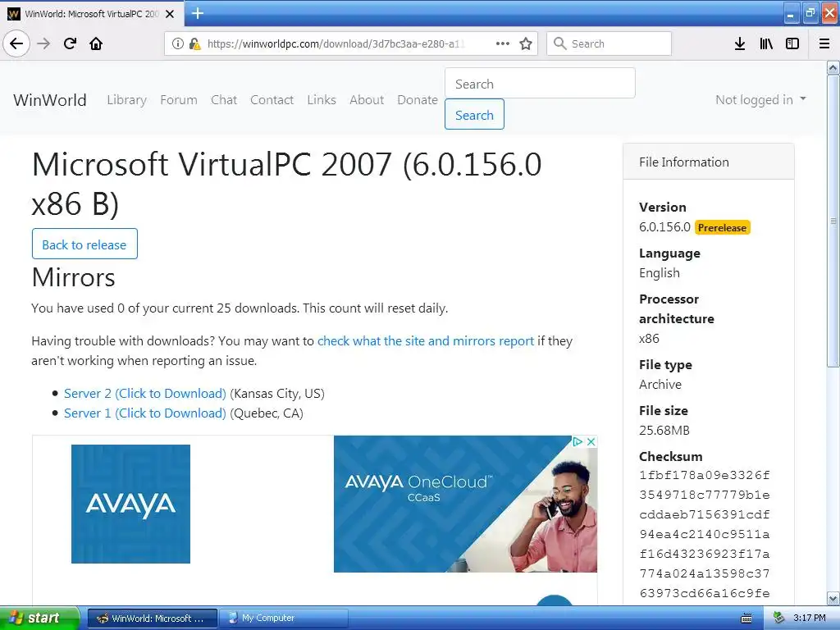Close the WinWorld browser tab
Viewport: 840px width, 630px height.
(x=170, y=14)
